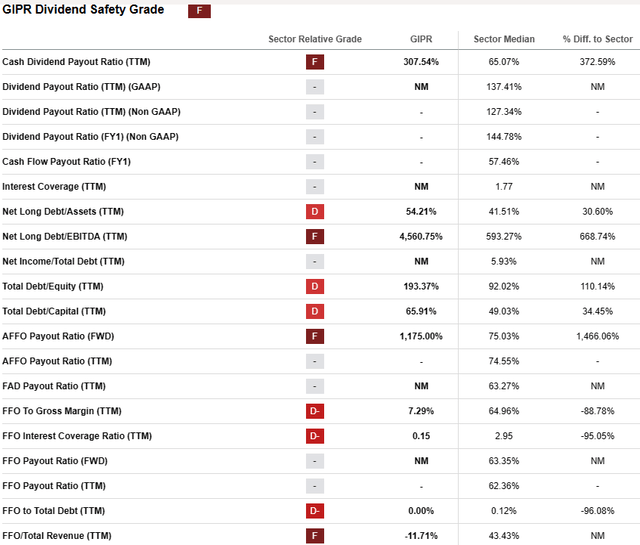Click gray dash badge for AFFO Payout Ratio (TTM)

315,361
